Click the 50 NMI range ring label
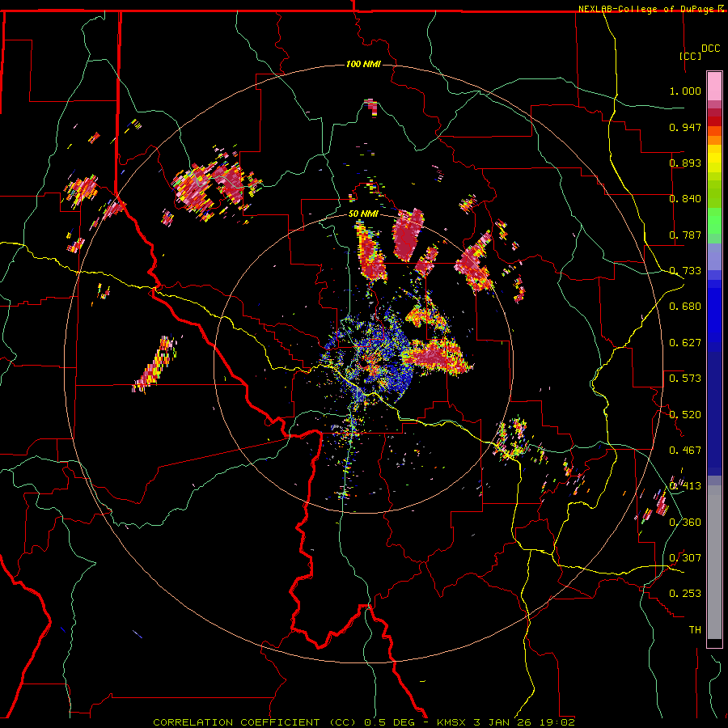 363,214
